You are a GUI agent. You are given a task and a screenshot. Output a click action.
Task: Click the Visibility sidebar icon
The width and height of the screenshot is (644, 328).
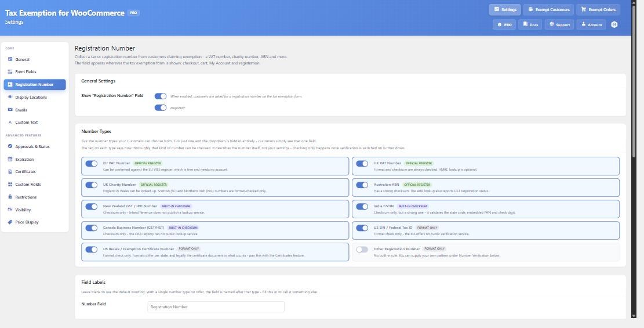coord(10,210)
